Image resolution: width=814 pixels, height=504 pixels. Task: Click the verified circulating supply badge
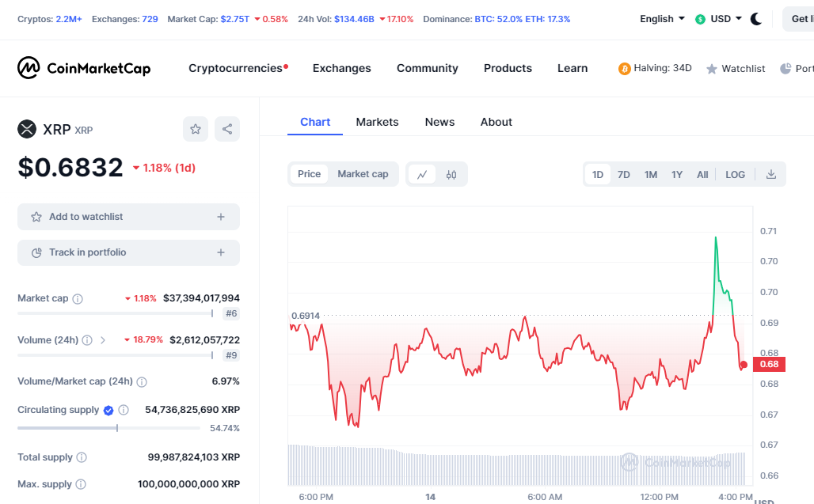click(x=108, y=410)
